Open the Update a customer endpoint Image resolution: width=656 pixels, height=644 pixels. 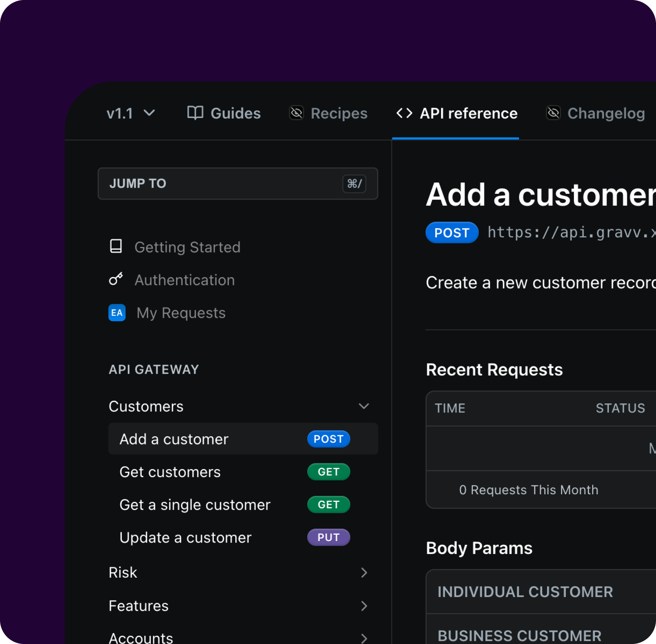click(x=185, y=538)
